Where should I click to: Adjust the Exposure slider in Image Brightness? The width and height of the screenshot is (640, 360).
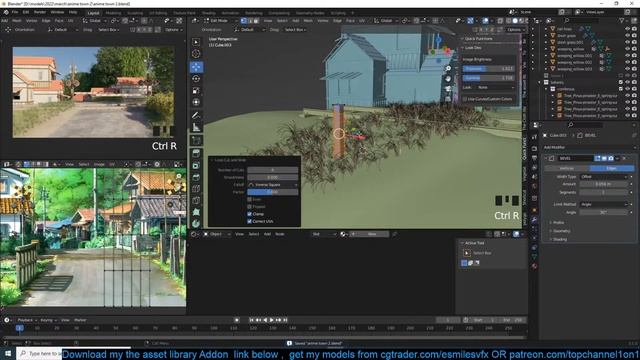click(488, 69)
